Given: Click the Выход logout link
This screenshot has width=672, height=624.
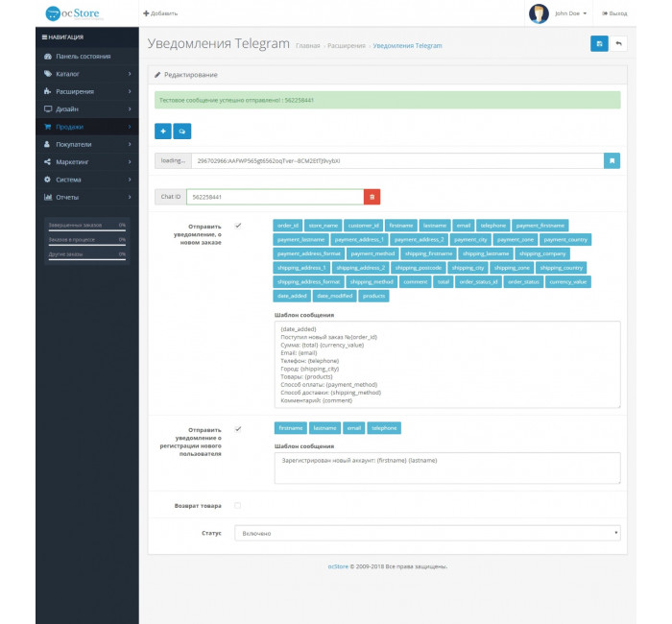Looking at the screenshot, I should click(614, 13).
